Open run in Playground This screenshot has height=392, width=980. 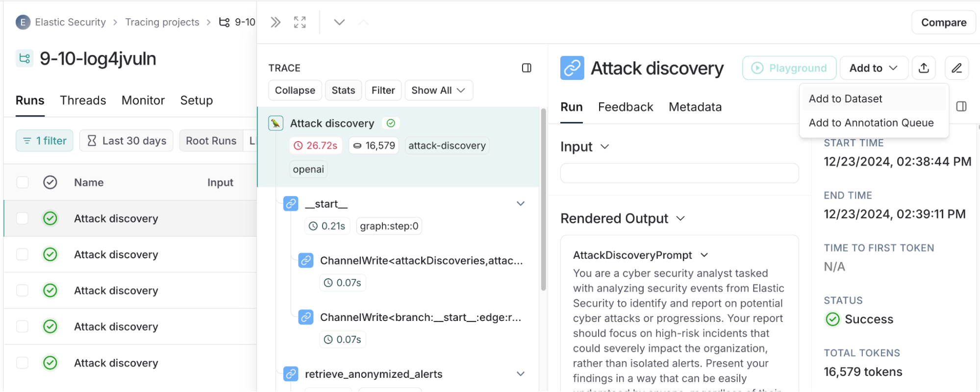point(789,68)
